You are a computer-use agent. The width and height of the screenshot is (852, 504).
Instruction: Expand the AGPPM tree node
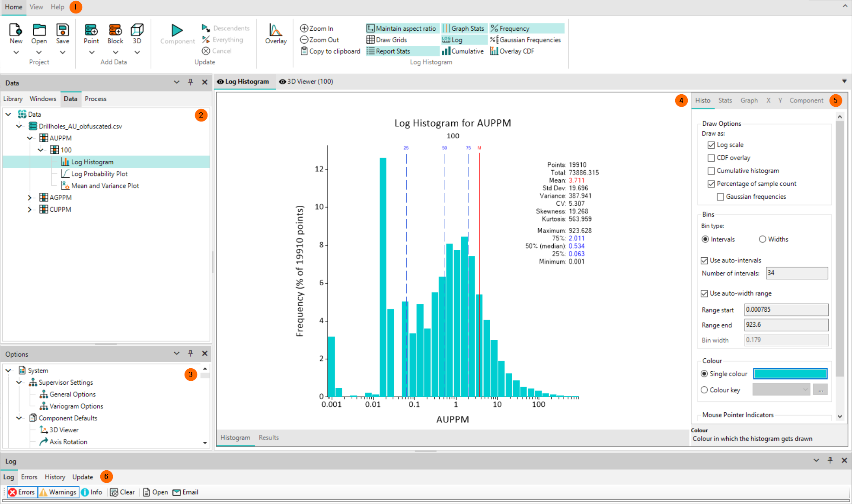pyautogui.click(x=29, y=198)
